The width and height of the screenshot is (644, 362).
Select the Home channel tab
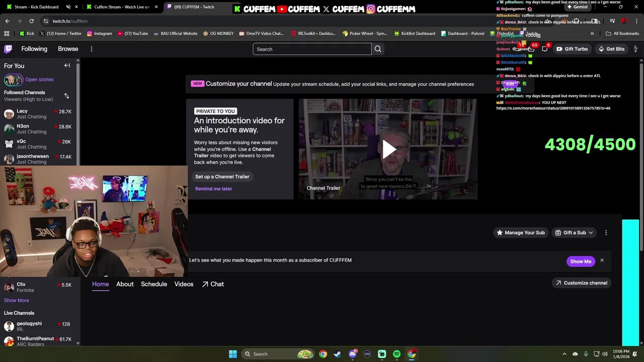click(x=100, y=284)
